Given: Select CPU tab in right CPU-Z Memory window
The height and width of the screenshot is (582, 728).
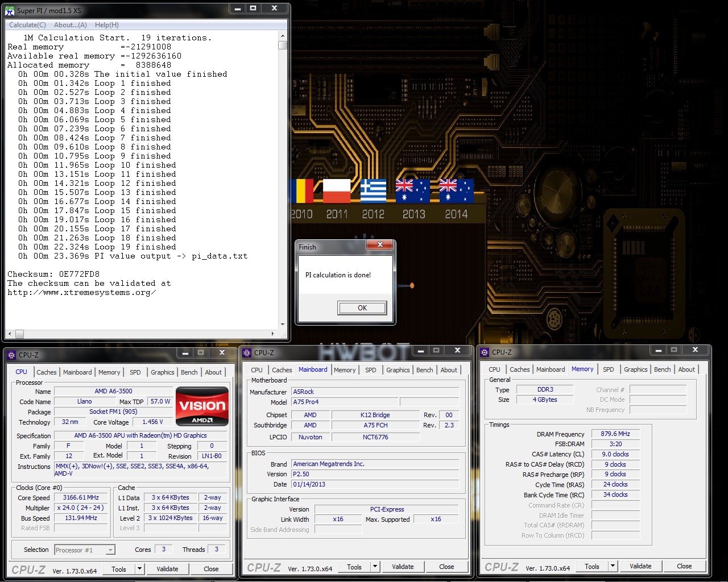Looking at the screenshot, I should coord(495,369).
